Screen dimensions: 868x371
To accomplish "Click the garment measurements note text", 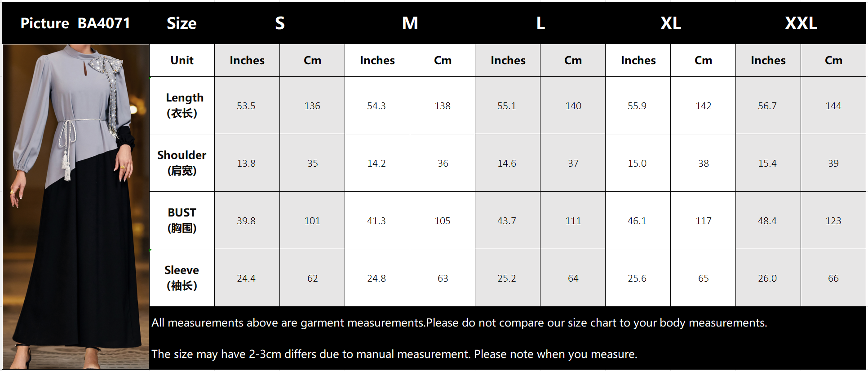I will pos(459,323).
